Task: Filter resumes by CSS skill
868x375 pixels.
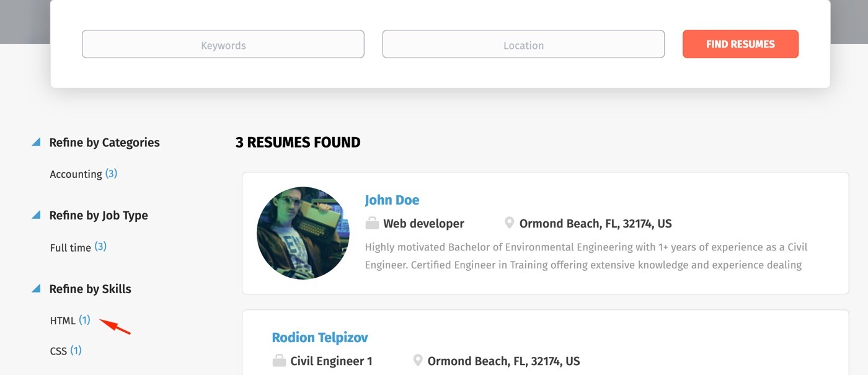Action: coord(58,351)
